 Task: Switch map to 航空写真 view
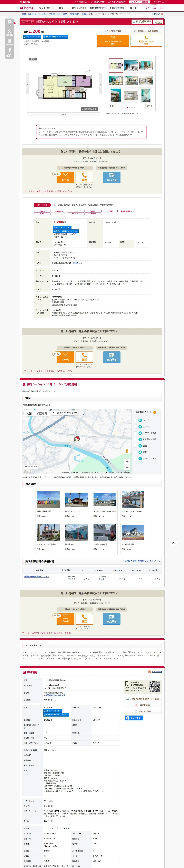click(x=42, y=413)
